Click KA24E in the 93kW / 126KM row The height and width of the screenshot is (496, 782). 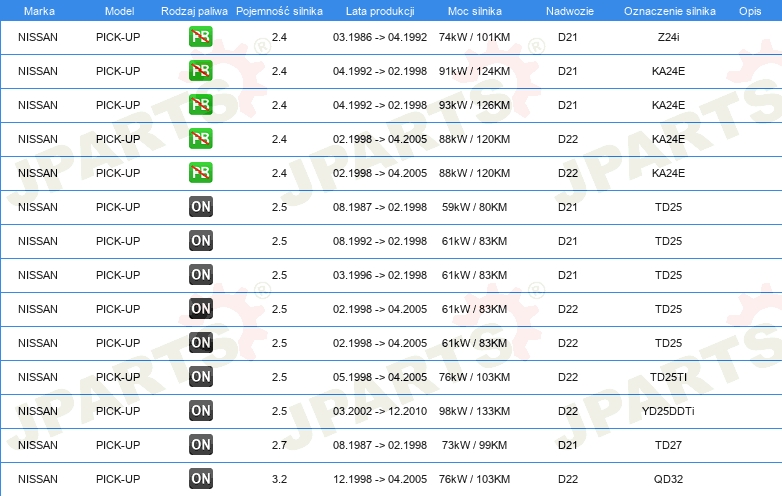click(x=668, y=105)
